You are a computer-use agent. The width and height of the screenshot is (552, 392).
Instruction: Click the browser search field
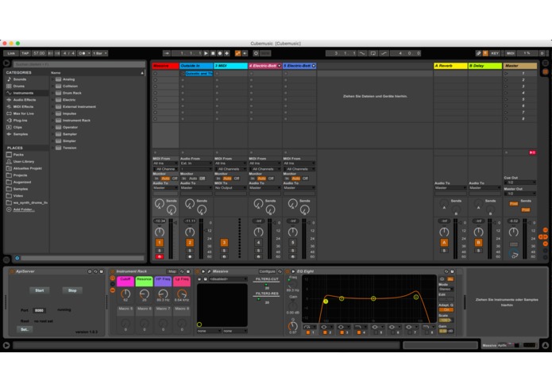tap(79, 64)
